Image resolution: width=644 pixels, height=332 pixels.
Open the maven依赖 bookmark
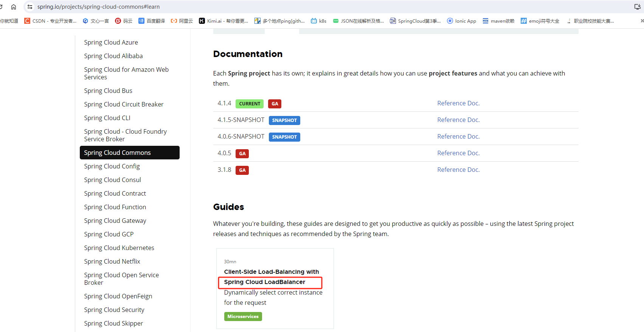498,21
